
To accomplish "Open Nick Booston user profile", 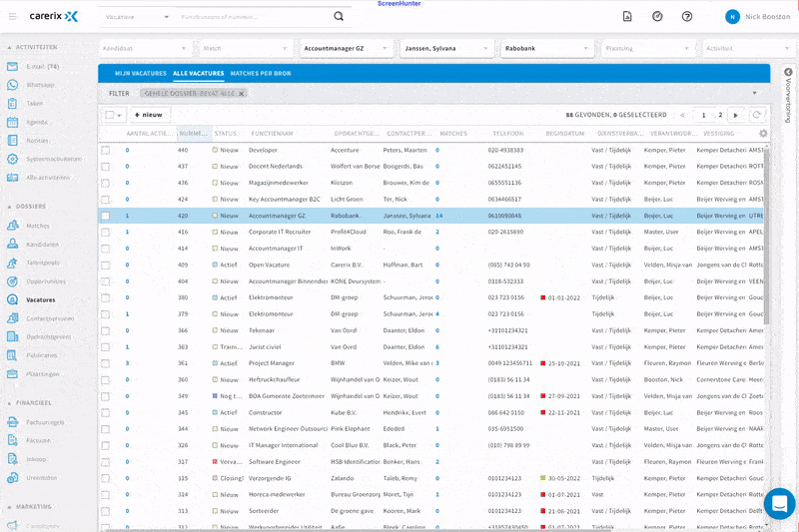I will tap(758, 17).
